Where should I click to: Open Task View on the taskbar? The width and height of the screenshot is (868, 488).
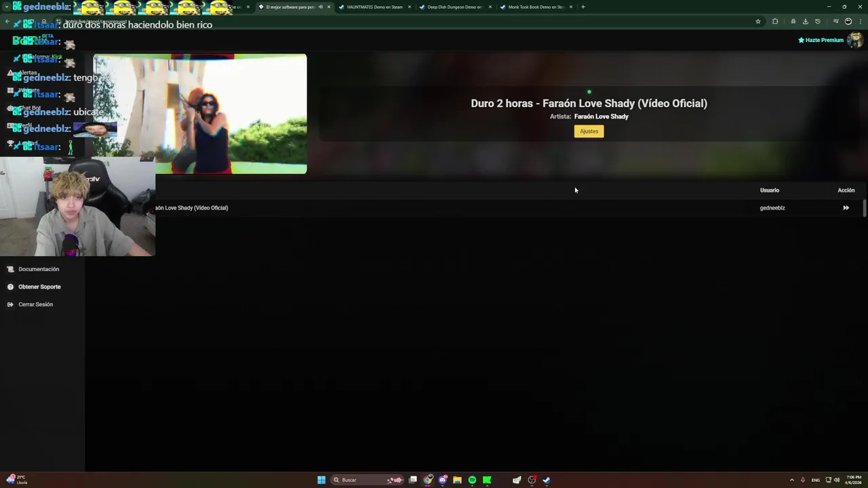tap(412, 480)
